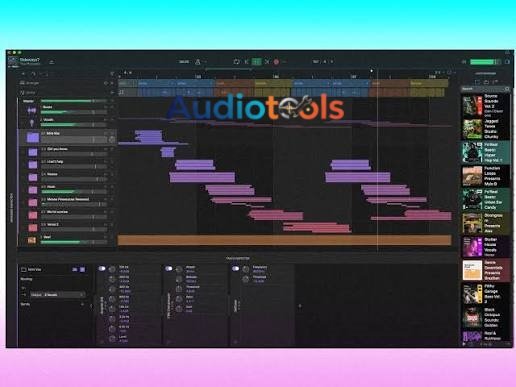
Task: Adjust the Beats track volume slider
Action: coord(73,112)
